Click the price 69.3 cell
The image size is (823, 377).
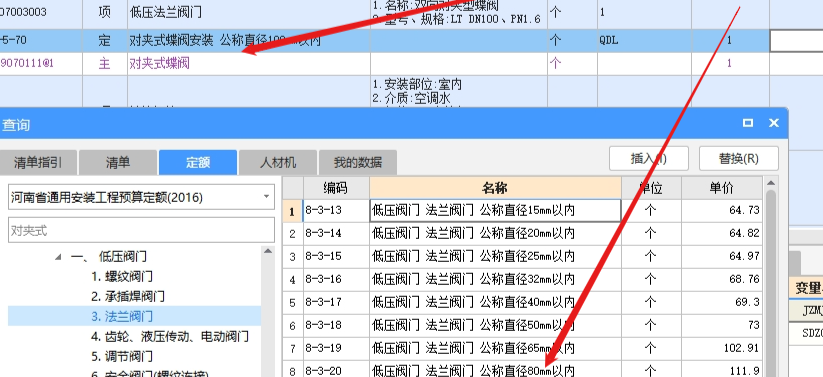[722, 302]
